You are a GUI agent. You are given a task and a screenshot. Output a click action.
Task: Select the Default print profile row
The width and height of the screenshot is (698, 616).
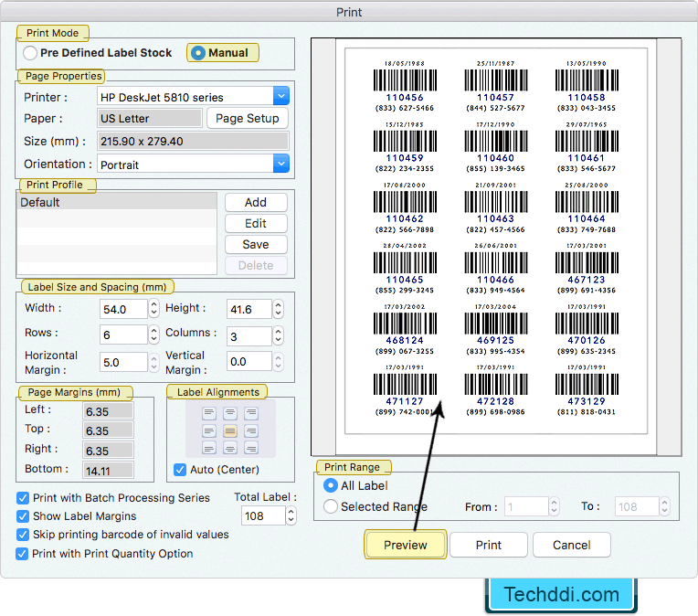click(x=117, y=202)
